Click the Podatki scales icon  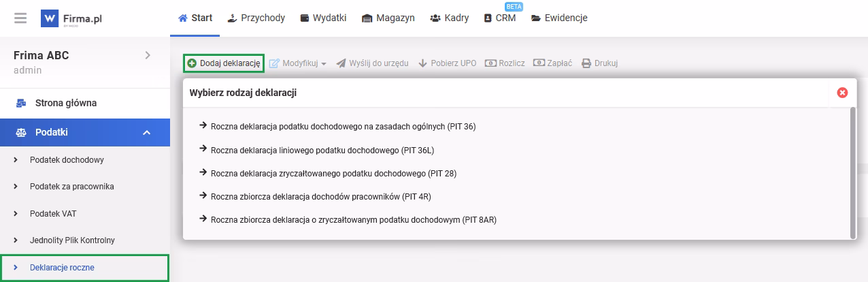pos(21,132)
